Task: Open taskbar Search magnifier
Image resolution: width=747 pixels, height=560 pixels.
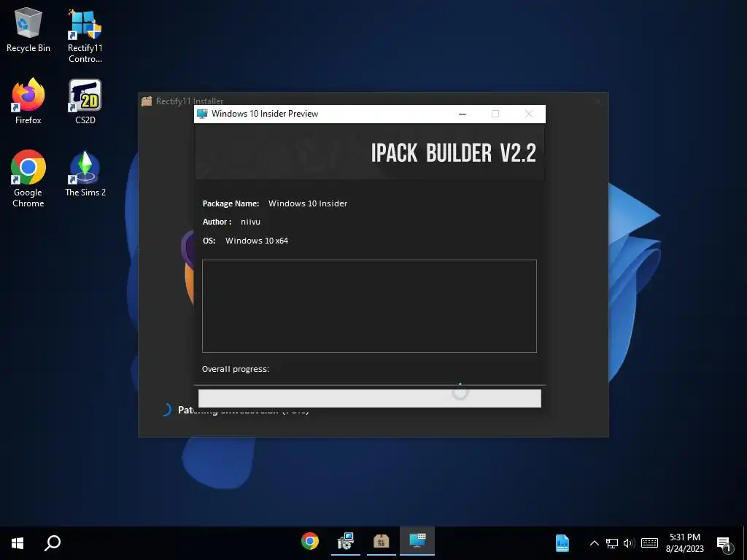Action: point(53,542)
